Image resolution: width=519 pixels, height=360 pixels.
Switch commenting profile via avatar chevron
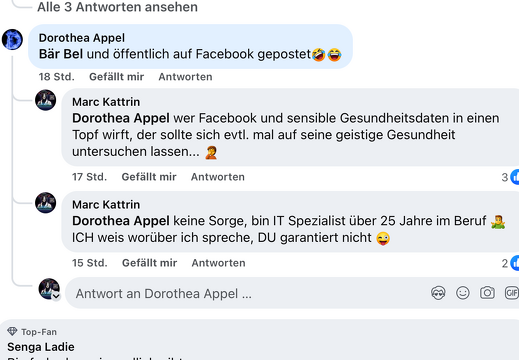click(x=56, y=296)
